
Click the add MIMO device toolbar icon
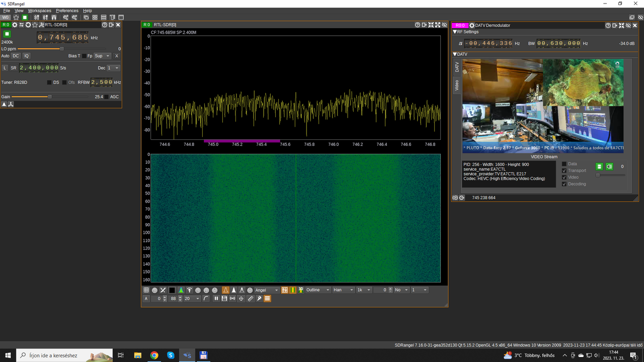54,17
